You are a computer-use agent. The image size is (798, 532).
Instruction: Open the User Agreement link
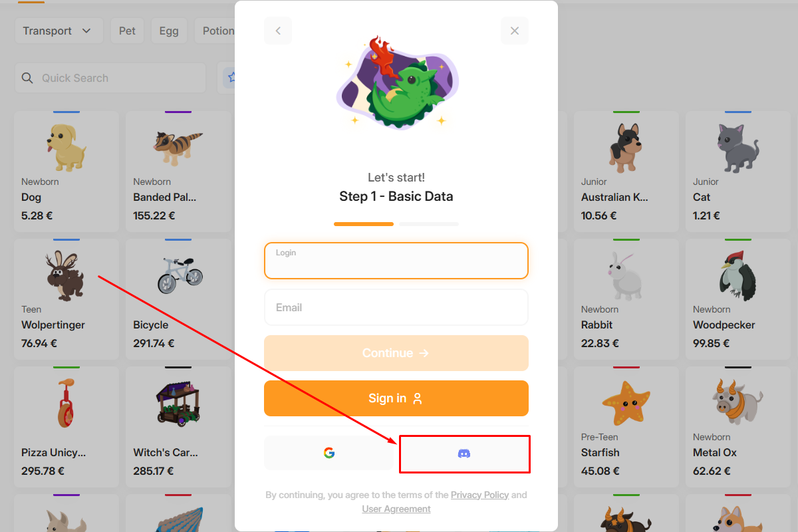click(396, 509)
